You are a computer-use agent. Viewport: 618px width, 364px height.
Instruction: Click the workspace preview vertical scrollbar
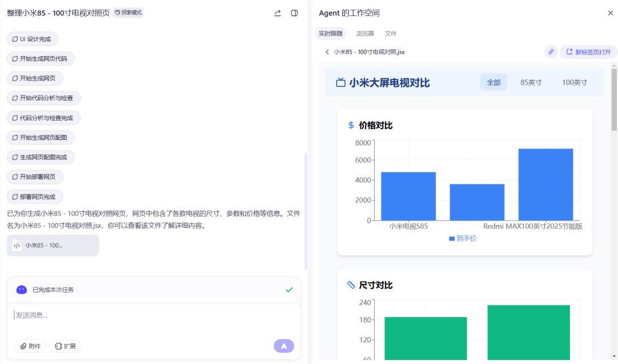614,100
